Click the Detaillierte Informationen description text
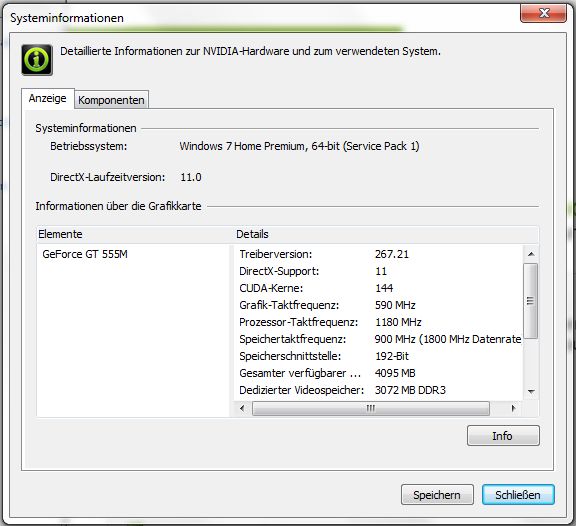Image resolution: width=576 pixels, height=526 pixels. [250, 51]
